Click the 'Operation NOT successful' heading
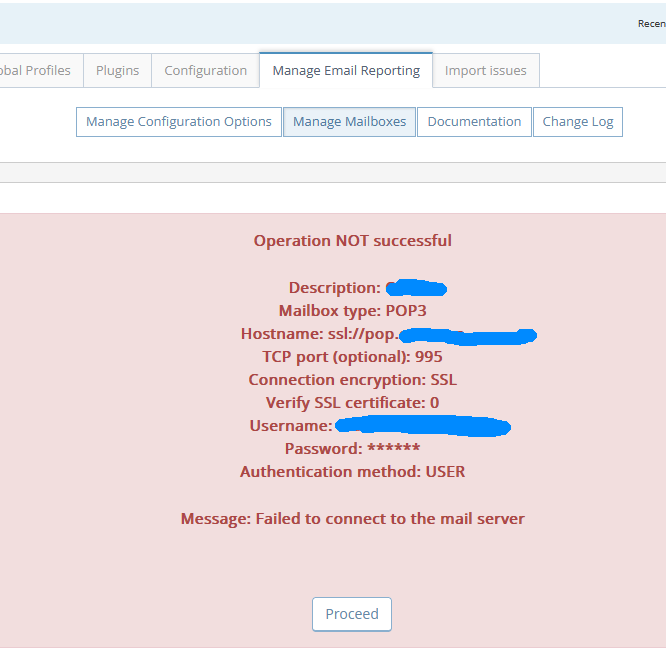The height and width of the screenshot is (672, 666). coord(352,241)
